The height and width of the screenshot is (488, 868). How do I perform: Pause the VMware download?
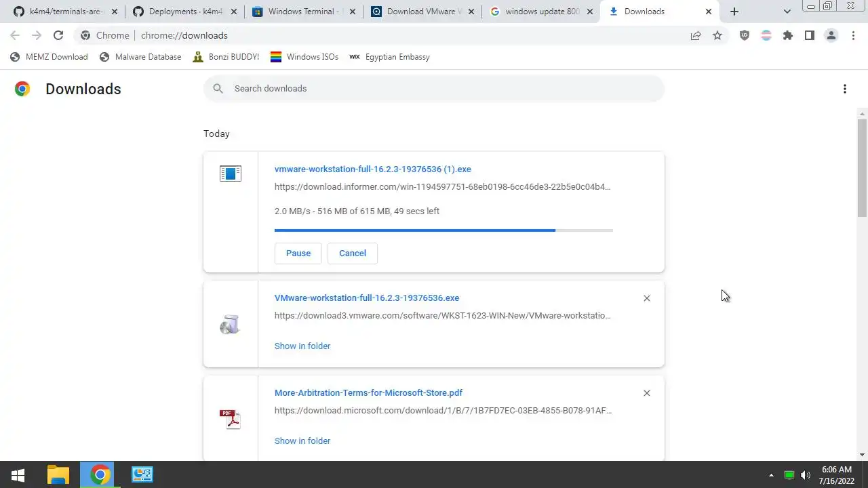click(x=298, y=253)
